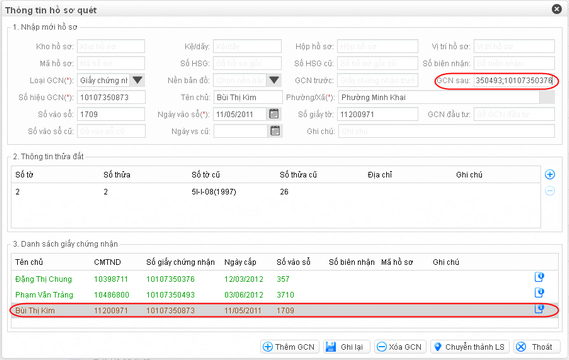Click issue date 03/06/2012

[x=243, y=295]
